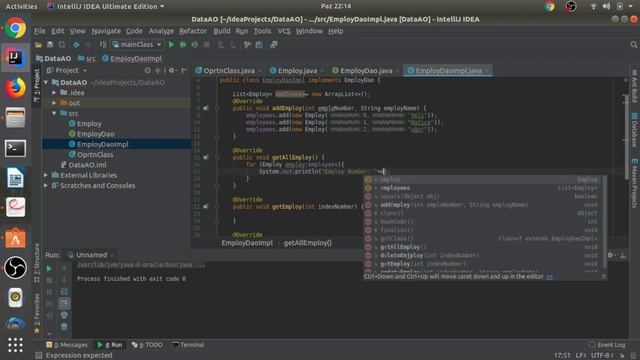Click the Run with Coverage icon
This screenshot has width=640, height=360.
[195, 44]
